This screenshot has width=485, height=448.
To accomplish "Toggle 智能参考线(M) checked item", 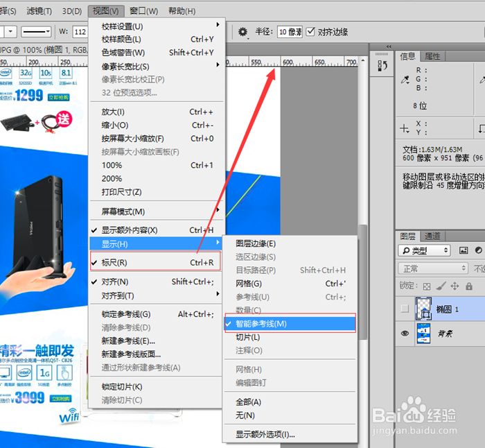I will point(290,324).
